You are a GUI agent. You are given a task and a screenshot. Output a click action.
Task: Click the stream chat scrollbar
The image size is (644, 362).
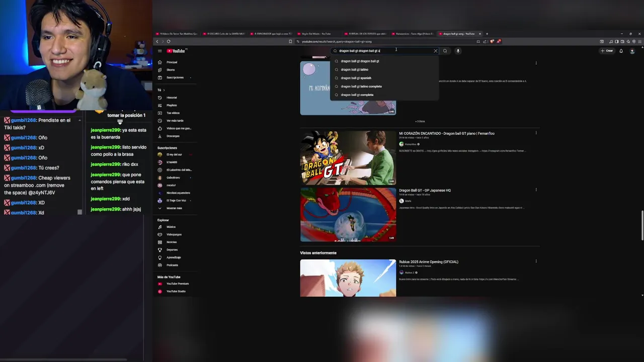tap(79, 212)
